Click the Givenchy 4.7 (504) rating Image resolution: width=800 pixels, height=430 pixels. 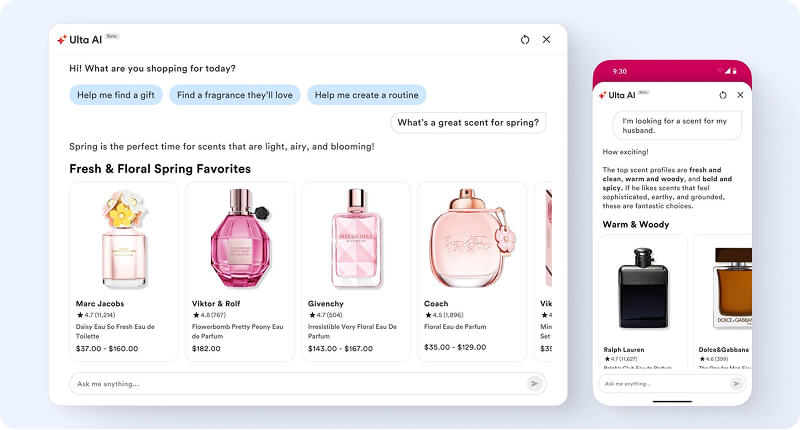[x=326, y=315]
